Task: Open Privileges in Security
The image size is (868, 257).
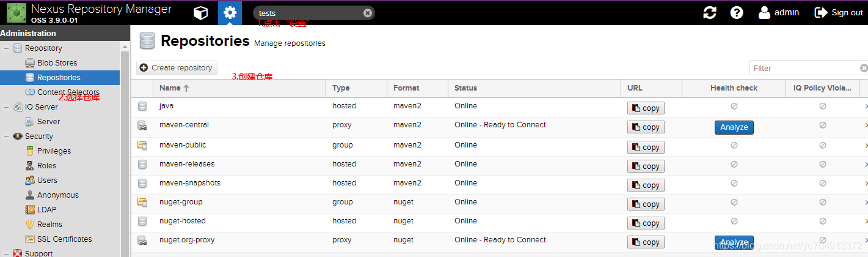Action: [x=54, y=151]
